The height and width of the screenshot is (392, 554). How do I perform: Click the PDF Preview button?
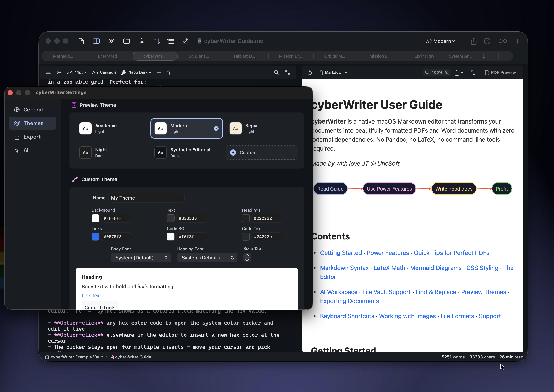[x=501, y=72]
